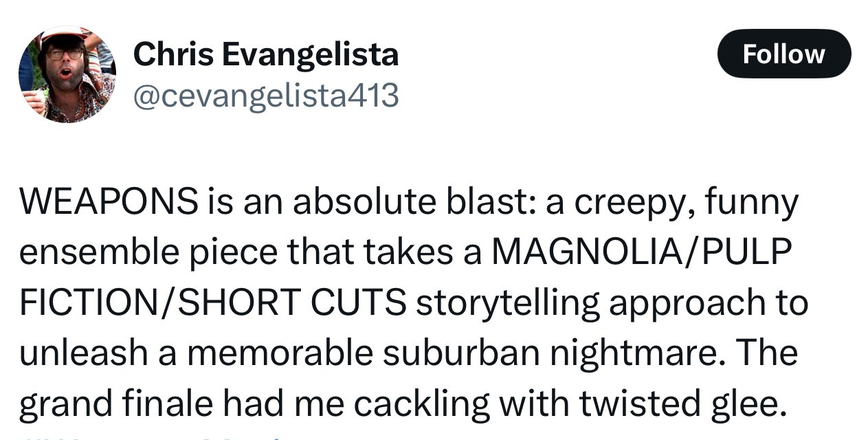Screen dimensions: 868x440
Task: Click the MAGNOLIA/PULP text in the tweet
Action: [637, 252]
